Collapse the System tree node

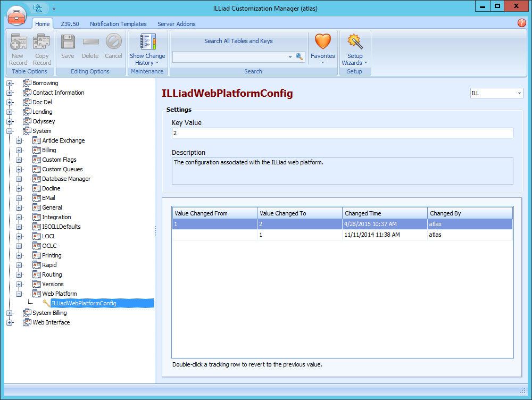(10, 130)
